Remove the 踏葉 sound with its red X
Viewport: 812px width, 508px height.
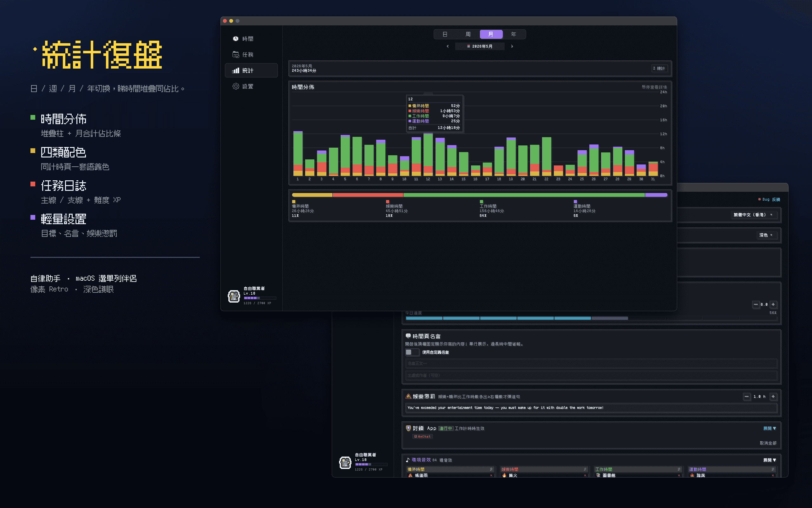tap(773, 475)
